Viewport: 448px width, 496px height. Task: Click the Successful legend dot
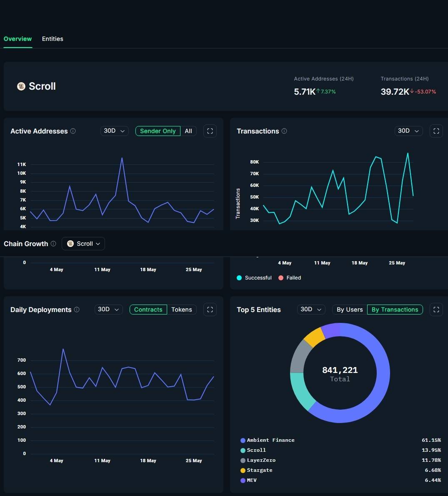(x=239, y=278)
